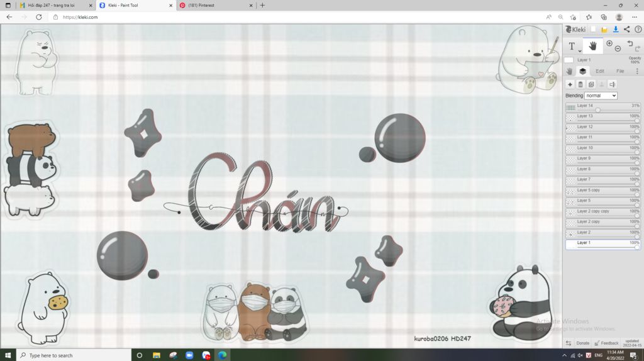Open a new browser tab
This screenshot has height=361, width=644.
coord(262,5)
